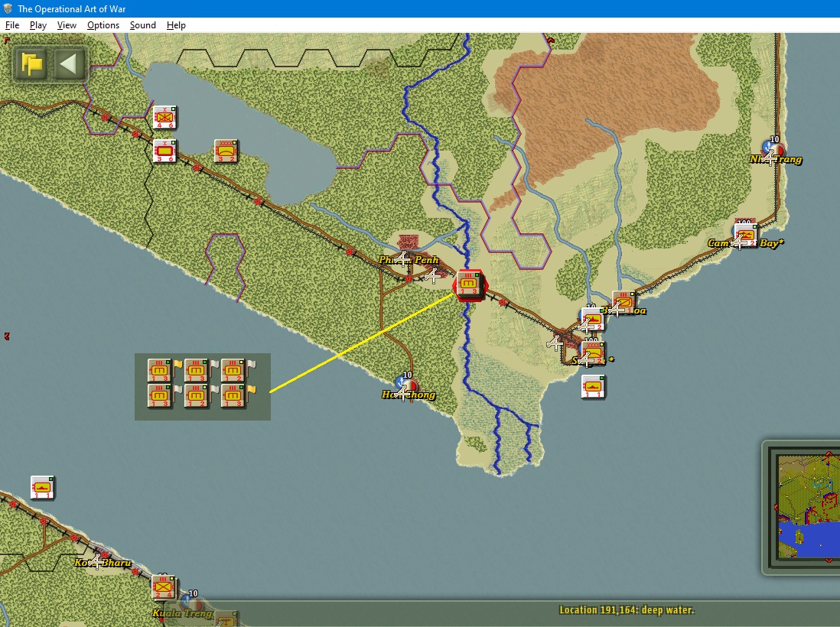
Task: Open the Help menu
Action: [176, 25]
